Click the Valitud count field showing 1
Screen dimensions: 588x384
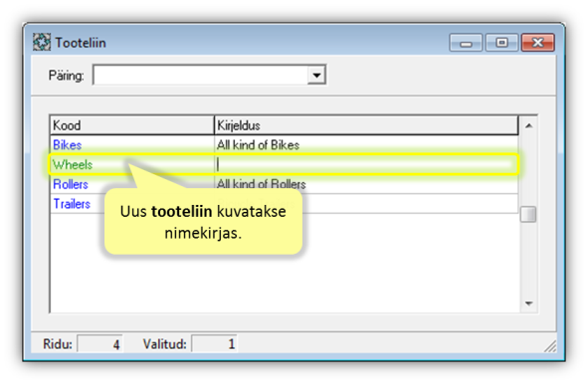(214, 343)
